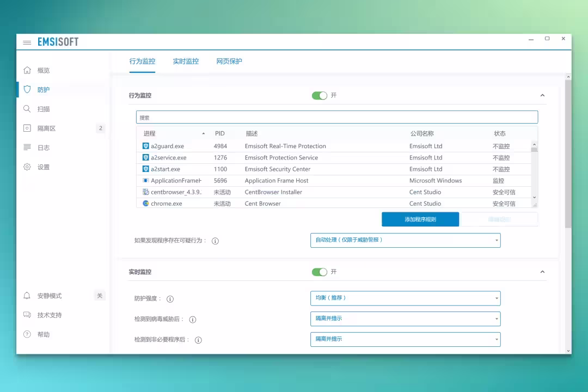Select the 防护 shield icon in the sidebar
This screenshot has height=392, width=588.
[27, 89]
